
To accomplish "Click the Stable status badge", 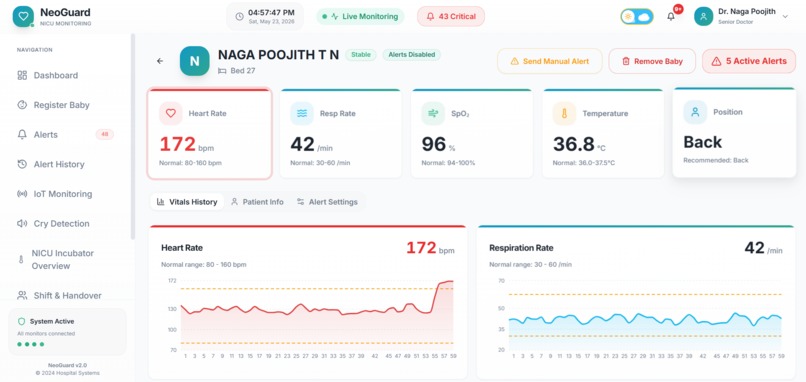I will (x=361, y=54).
